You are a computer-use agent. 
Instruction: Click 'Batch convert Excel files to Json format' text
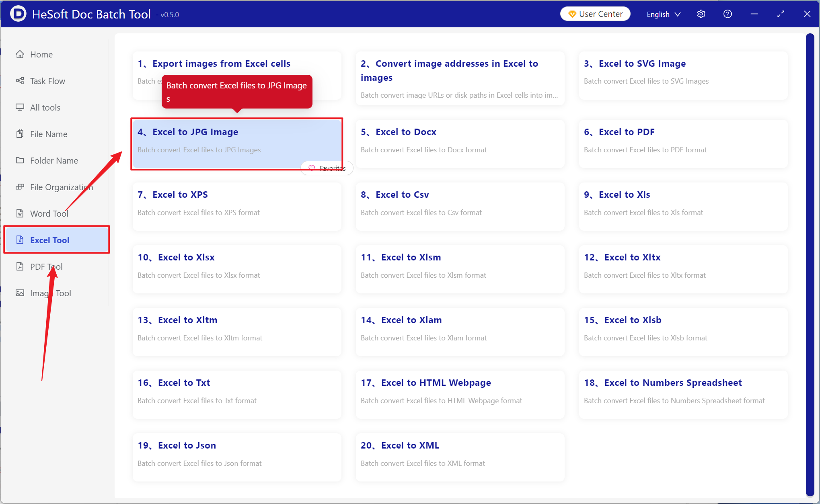point(199,463)
